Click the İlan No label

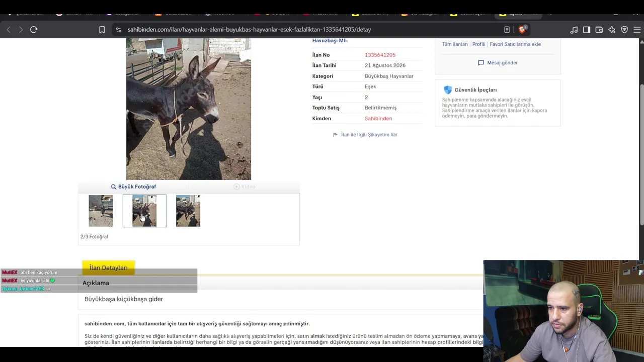click(x=321, y=55)
